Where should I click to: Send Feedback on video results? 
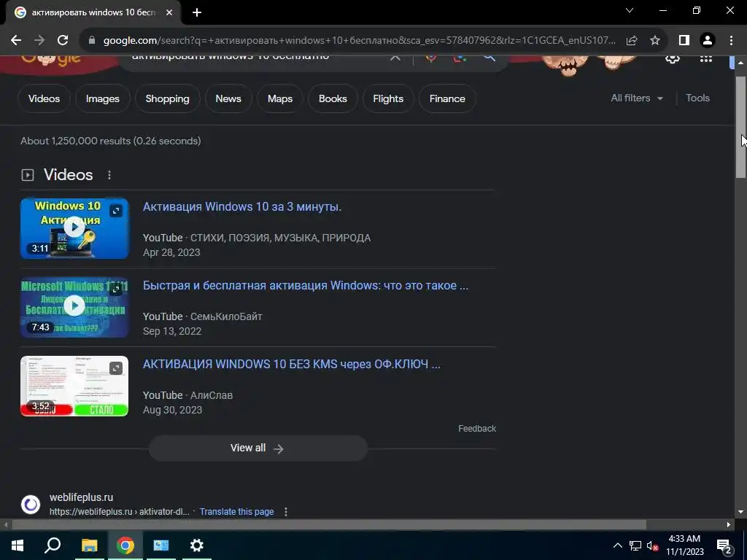point(477,429)
